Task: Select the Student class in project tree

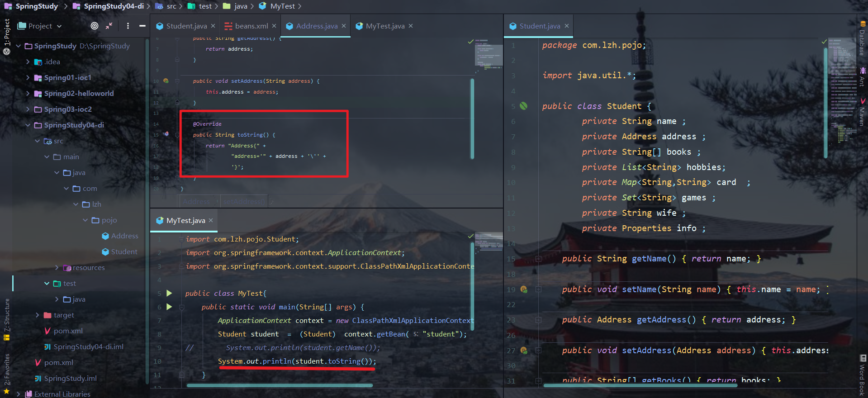Action: click(x=119, y=251)
